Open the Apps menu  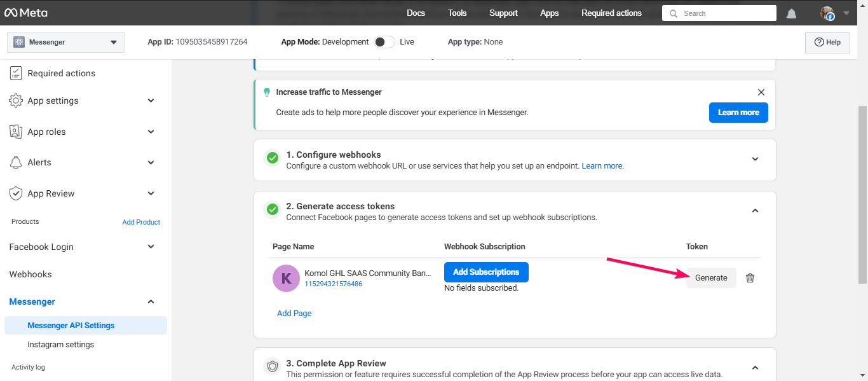(550, 13)
